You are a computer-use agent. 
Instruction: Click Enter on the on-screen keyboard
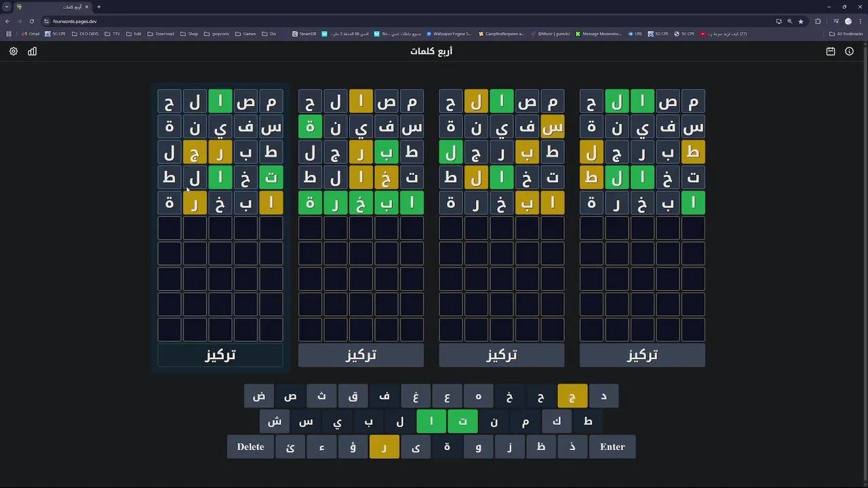tap(612, 447)
